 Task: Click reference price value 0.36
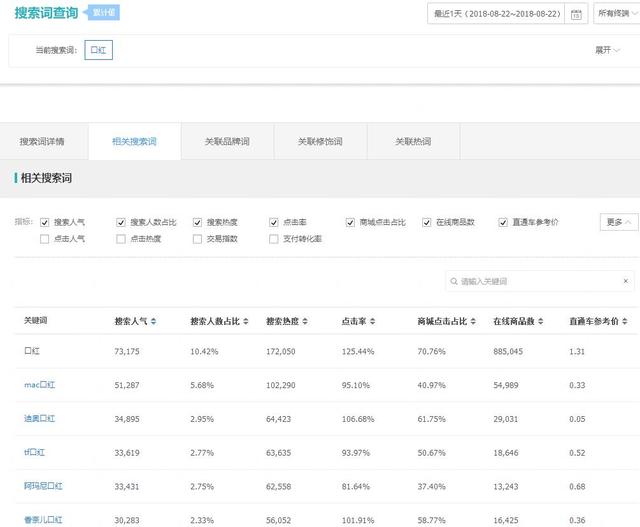coord(577,520)
